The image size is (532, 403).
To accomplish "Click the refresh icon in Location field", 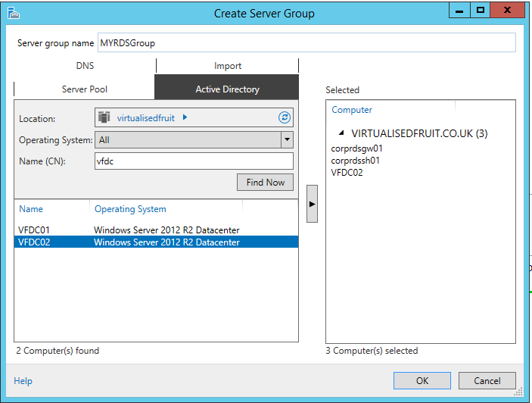I will (x=285, y=117).
